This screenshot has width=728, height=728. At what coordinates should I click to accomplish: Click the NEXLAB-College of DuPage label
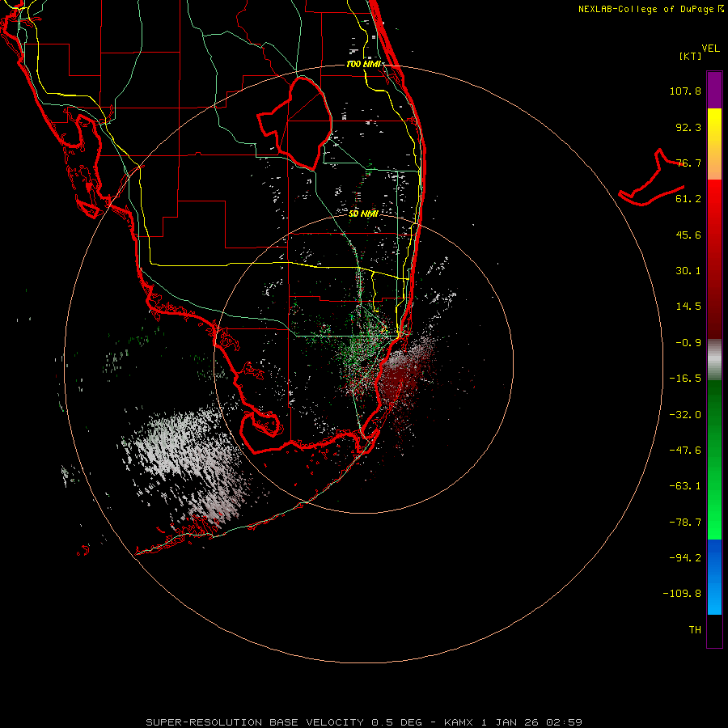(650, 9)
